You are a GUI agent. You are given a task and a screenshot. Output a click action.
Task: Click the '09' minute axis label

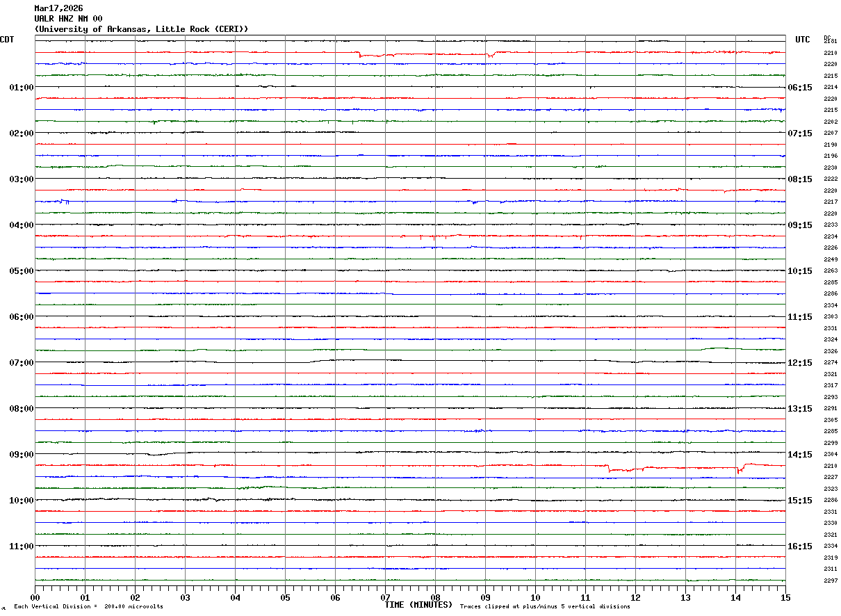(485, 597)
